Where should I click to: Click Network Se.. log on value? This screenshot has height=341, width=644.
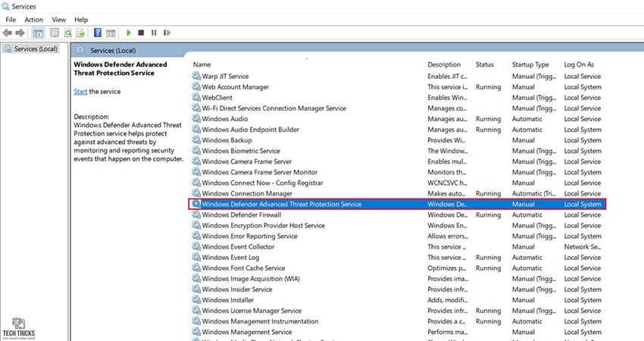pos(583,246)
